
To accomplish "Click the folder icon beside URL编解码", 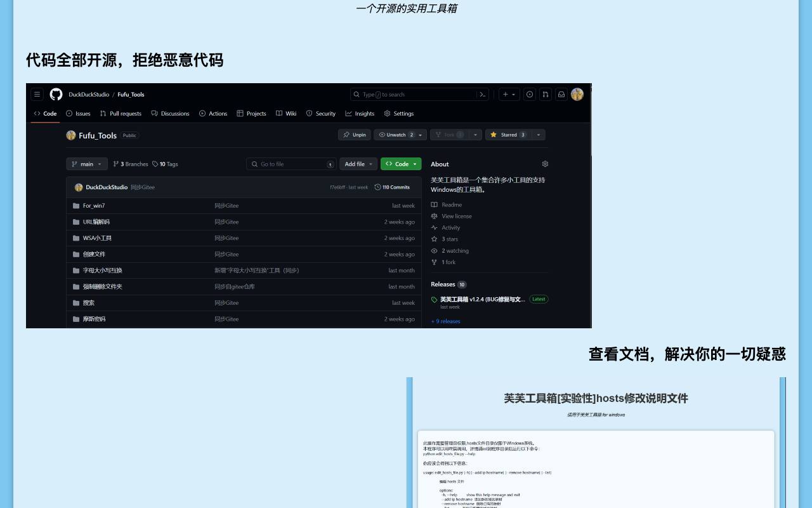I will (76, 222).
